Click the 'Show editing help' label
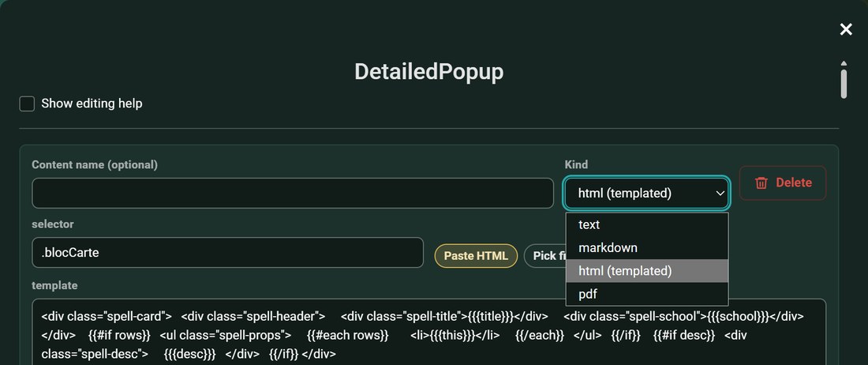 (x=92, y=103)
